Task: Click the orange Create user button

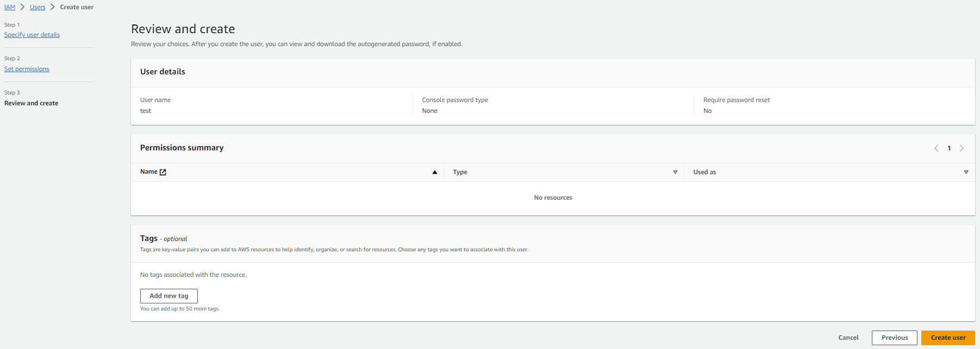Action: click(948, 338)
